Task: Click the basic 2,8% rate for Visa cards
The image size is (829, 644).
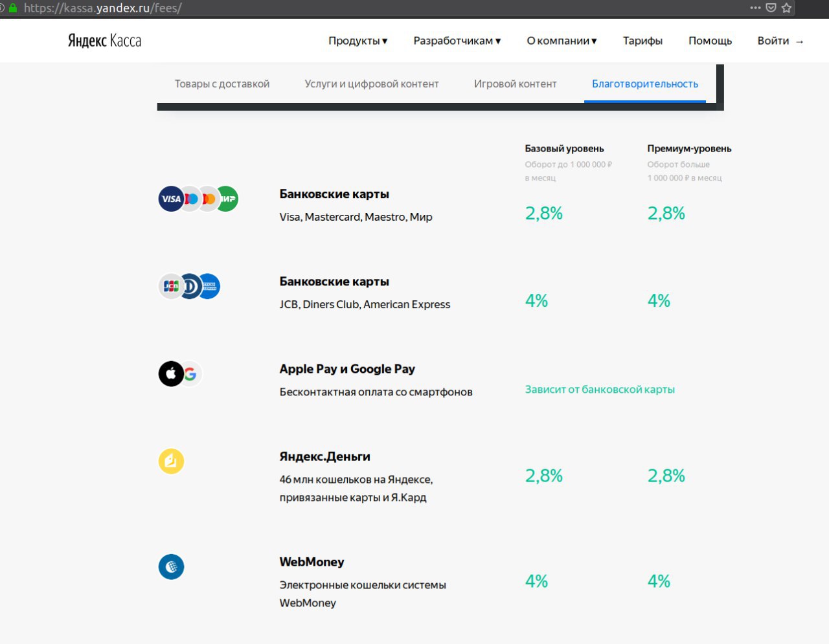Action: click(543, 214)
